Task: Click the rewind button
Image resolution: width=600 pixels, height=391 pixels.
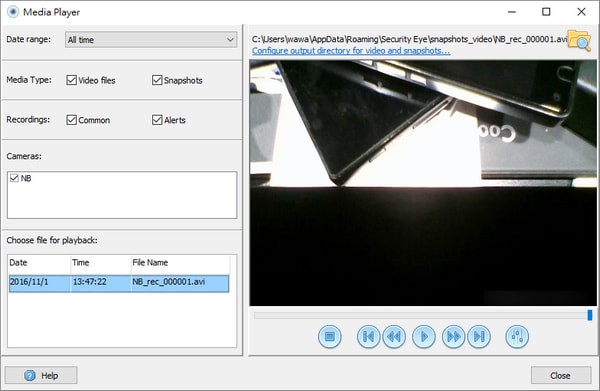Action: click(x=394, y=337)
